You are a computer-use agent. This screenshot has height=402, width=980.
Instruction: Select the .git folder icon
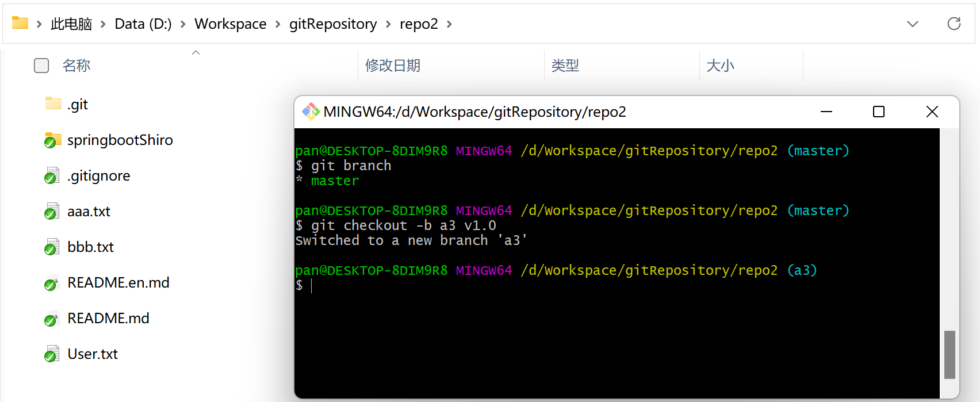[53, 104]
